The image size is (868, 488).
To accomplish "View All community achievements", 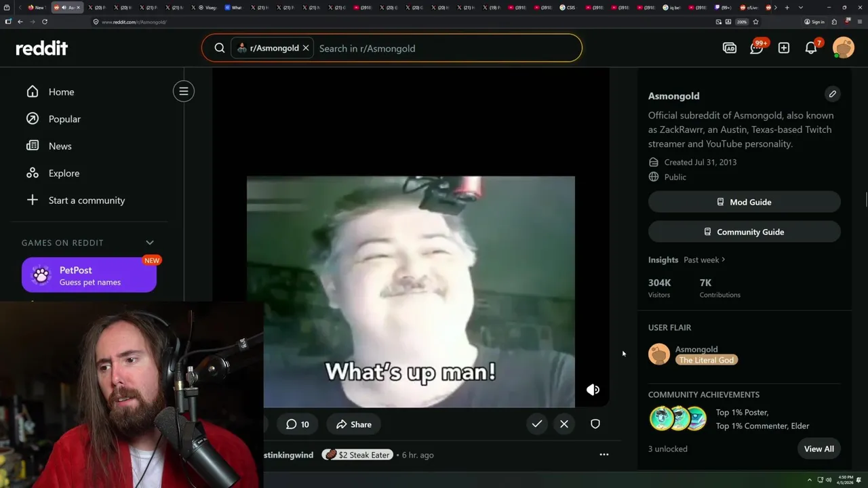I will pos(819,449).
